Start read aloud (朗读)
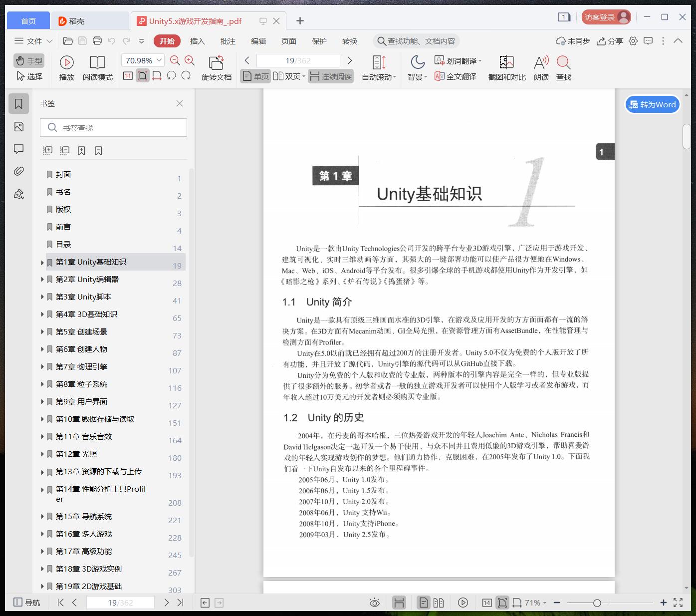The width and height of the screenshot is (696, 616). [x=541, y=68]
